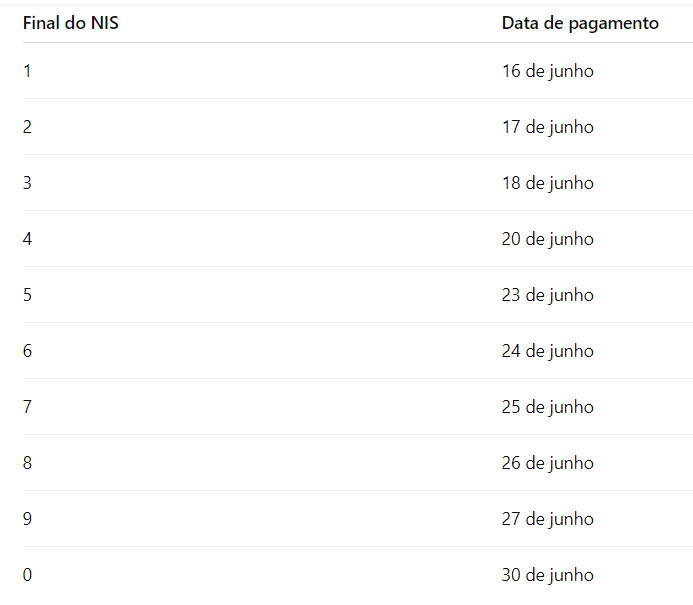
Task: Click the '30 de junho' payment date
Action: tap(548, 576)
